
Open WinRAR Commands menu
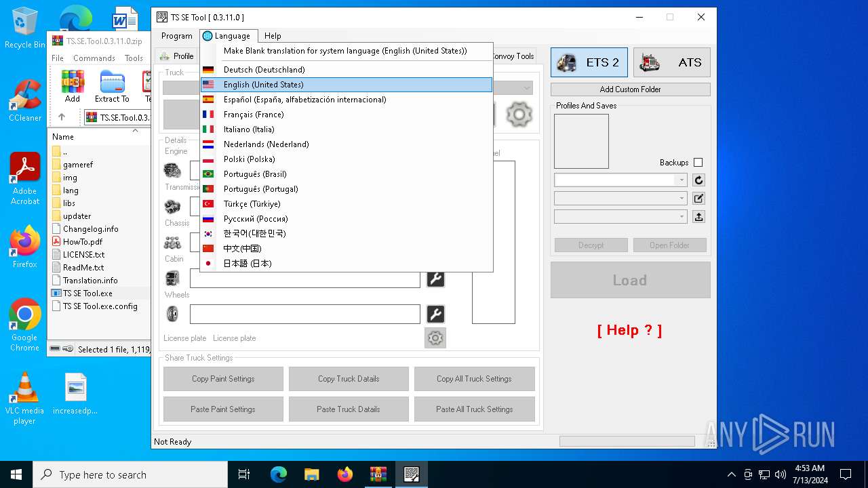[94, 58]
